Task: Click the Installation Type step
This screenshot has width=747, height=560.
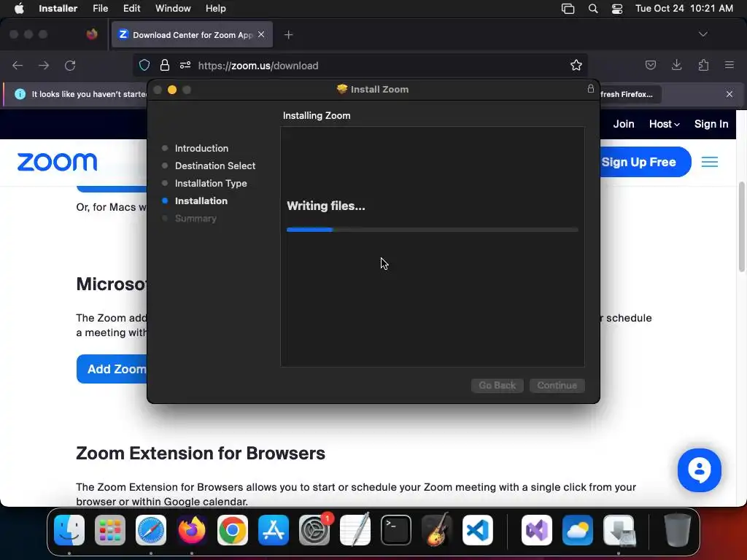Action: click(x=211, y=183)
